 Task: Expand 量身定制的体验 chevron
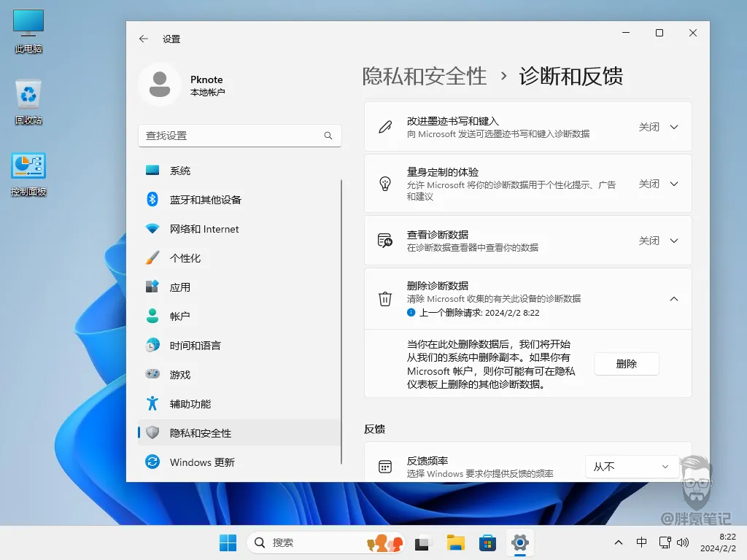[x=674, y=184]
